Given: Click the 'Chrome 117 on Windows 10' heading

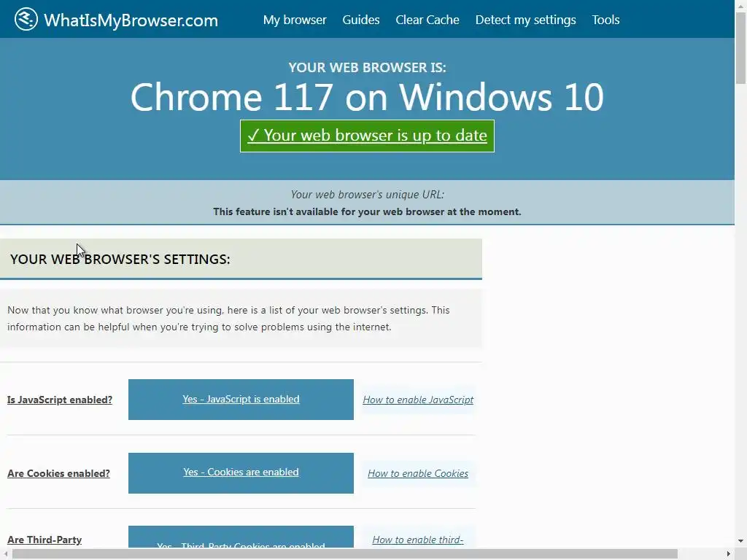Looking at the screenshot, I should click(368, 97).
